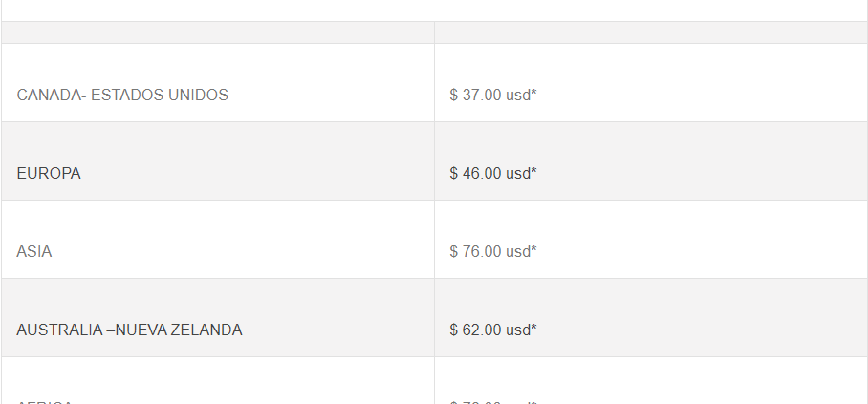Click the empty right header cell
Screen dimensions: 868x404
point(651,32)
